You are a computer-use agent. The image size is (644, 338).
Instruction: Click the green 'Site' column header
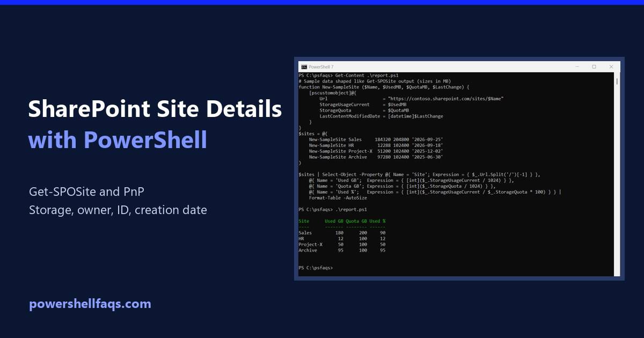304,221
